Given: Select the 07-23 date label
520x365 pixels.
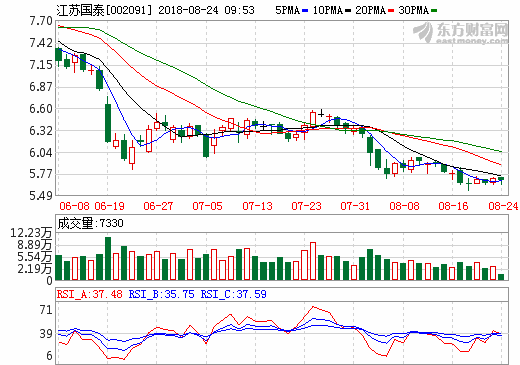Looking at the screenshot, I should (x=306, y=206).
